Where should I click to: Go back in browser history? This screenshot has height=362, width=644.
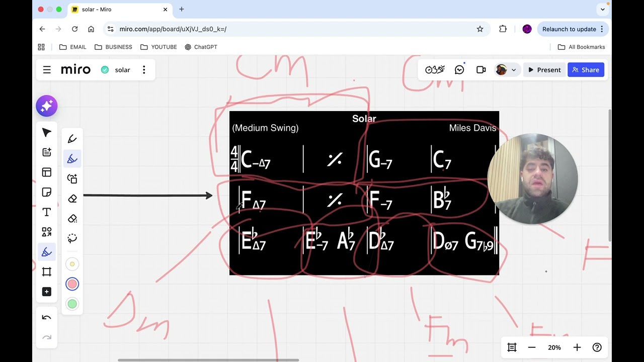pyautogui.click(x=42, y=29)
